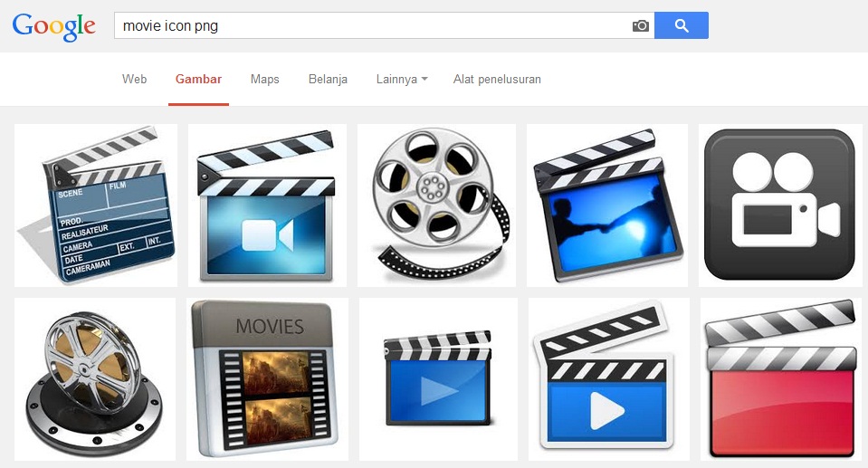
Task: Select the small blue clapperboard with faint play arrow
Action: tap(438, 378)
